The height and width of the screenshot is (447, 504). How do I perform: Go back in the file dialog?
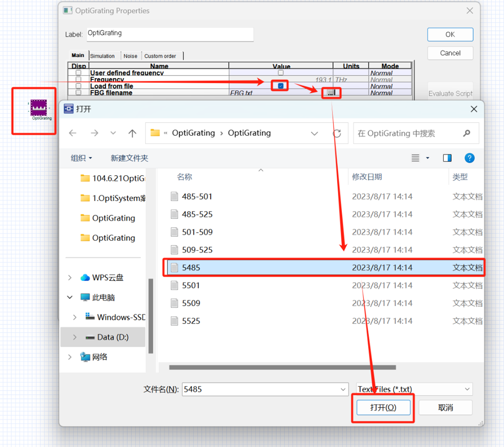pyautogui.click(x=73, y=133)
